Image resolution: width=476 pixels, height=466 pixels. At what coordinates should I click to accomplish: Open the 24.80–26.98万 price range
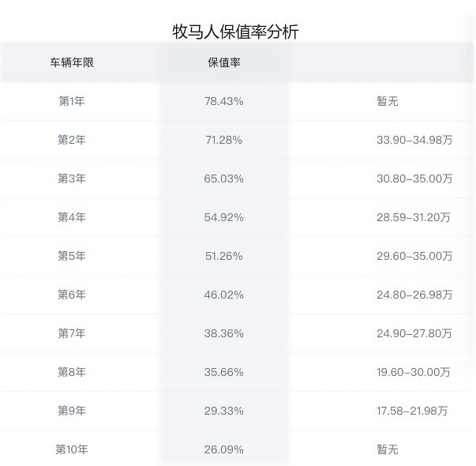414,295
